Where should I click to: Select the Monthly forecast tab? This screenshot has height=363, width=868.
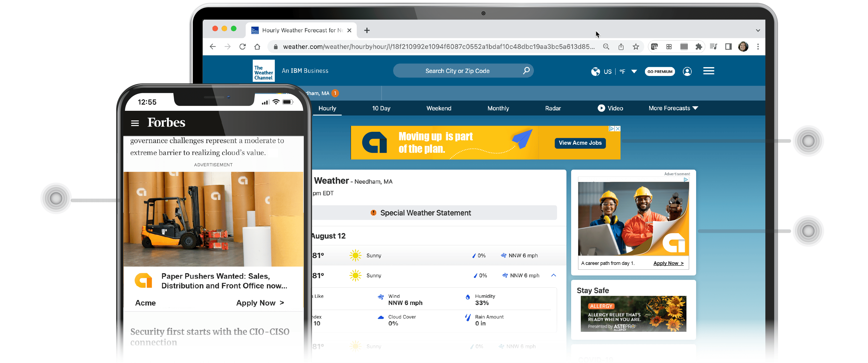pyautogui.click(x=498, y=108)
